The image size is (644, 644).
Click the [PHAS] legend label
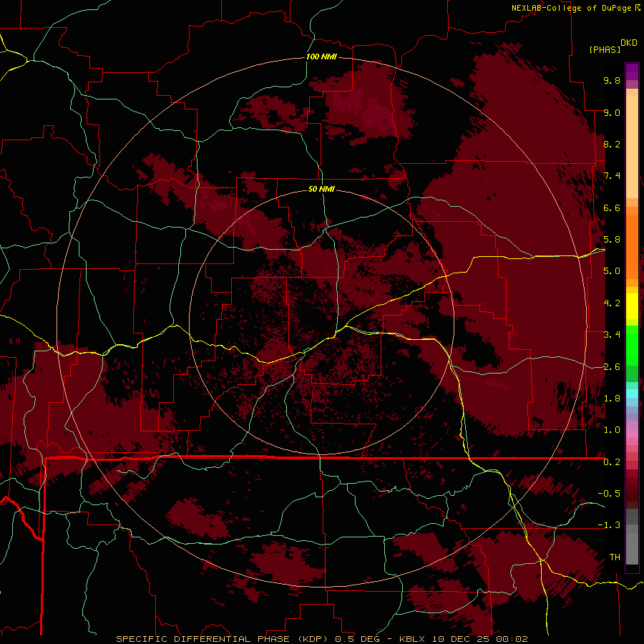[605, 49]
